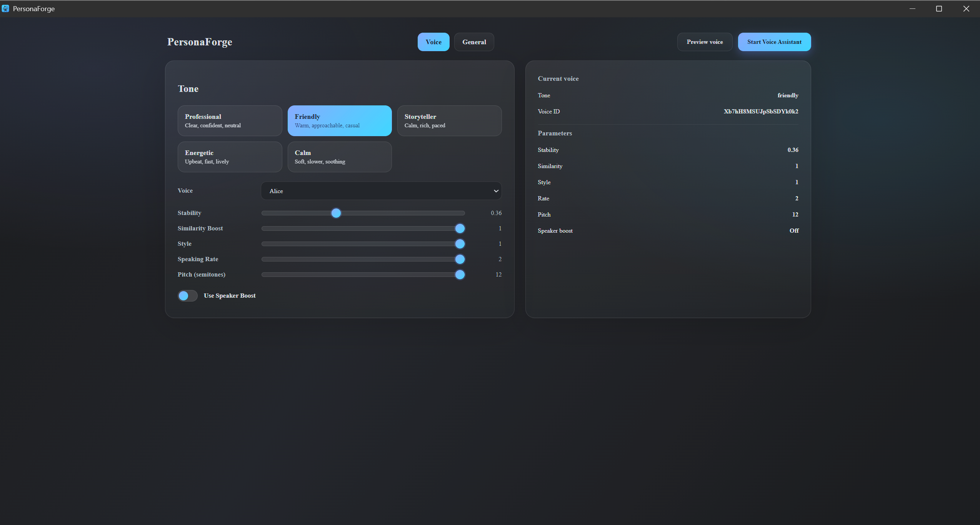Click the chevron arrow of Voice selector

(496, 191)
